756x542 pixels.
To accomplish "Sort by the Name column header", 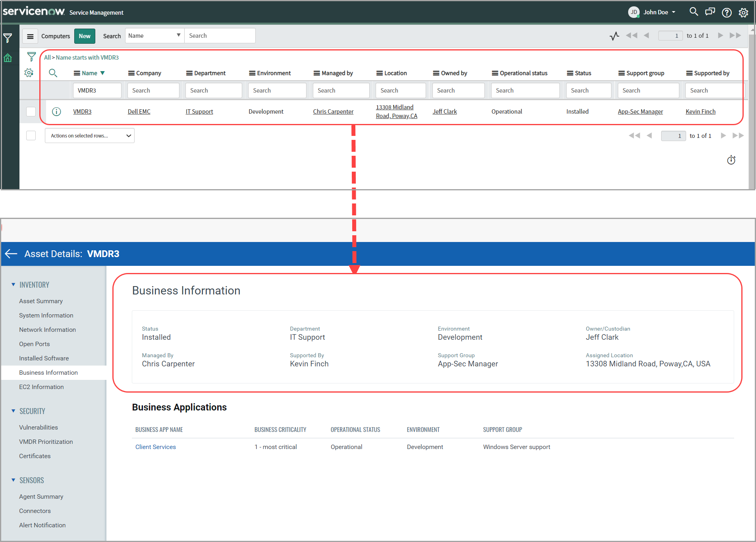I will [89, 73].
